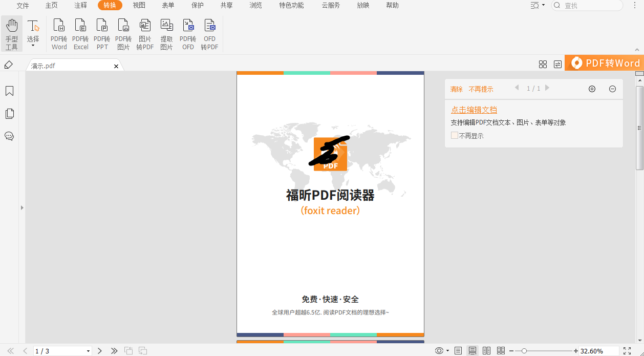Go to the next tip with the right arrow

[547, 88]
